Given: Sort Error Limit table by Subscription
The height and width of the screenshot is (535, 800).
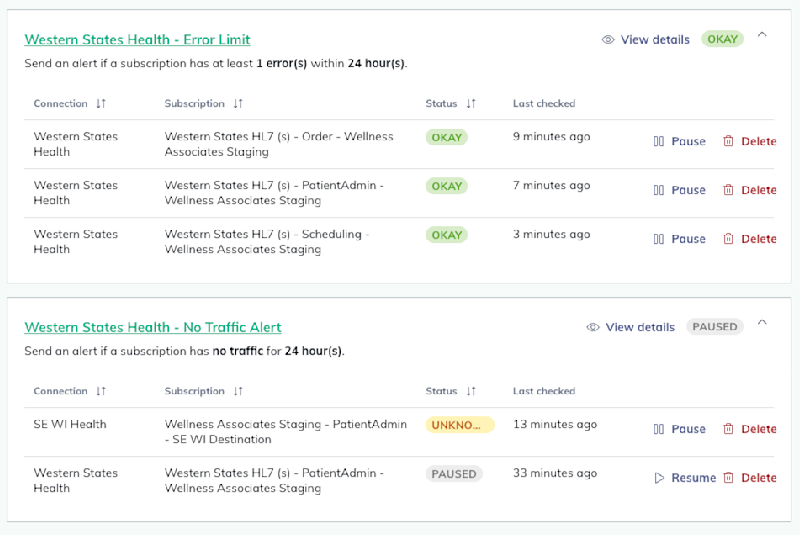Looking at the screenshot, I should (x=238, y=104).
